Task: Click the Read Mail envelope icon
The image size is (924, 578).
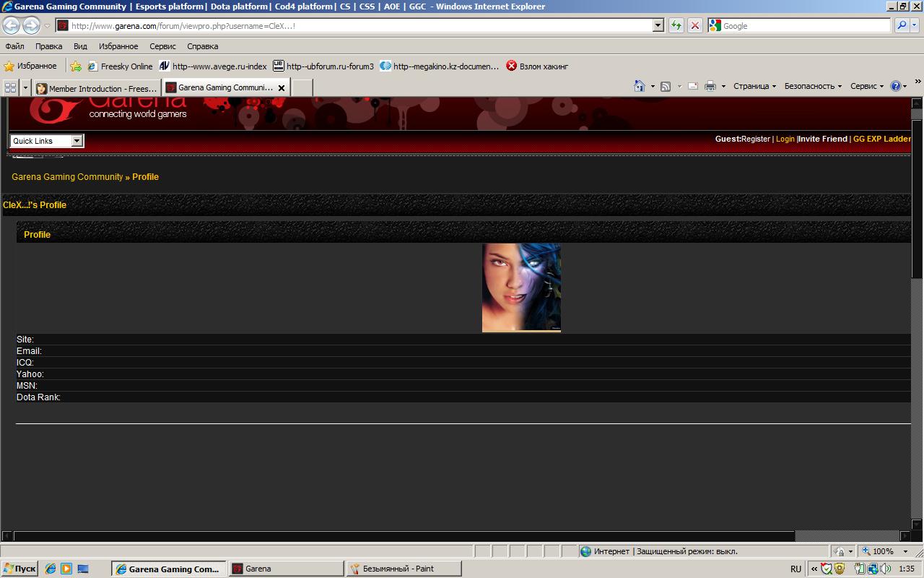Action: [692, 86]
